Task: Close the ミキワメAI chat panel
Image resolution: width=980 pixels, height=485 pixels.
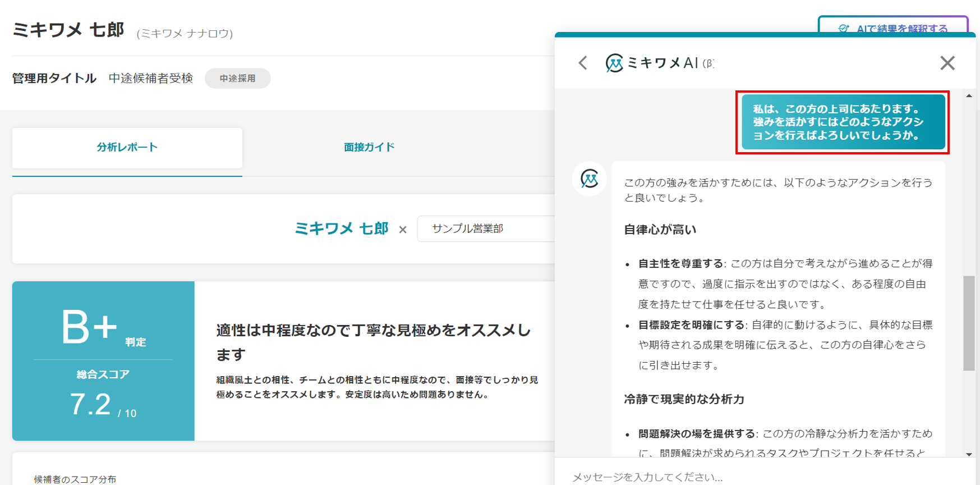Action: [x=947, y=63]
